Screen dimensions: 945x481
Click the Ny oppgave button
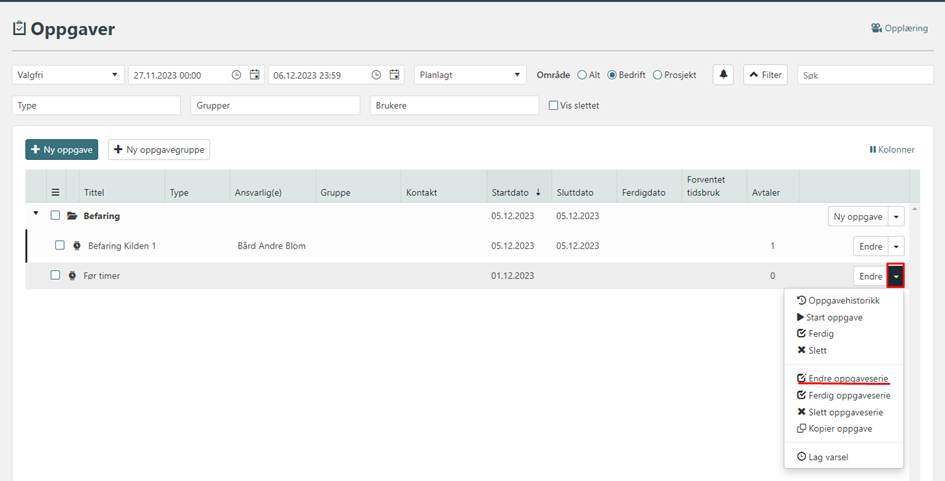62,150
